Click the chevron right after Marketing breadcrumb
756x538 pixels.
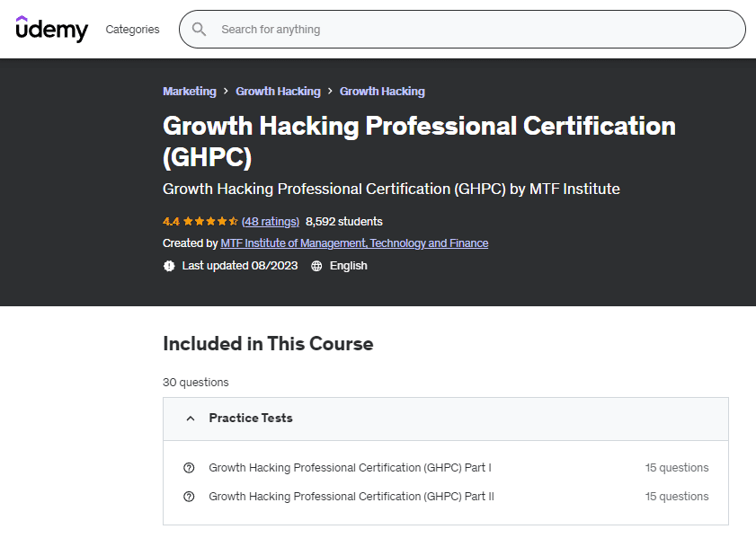coord(226,92)
